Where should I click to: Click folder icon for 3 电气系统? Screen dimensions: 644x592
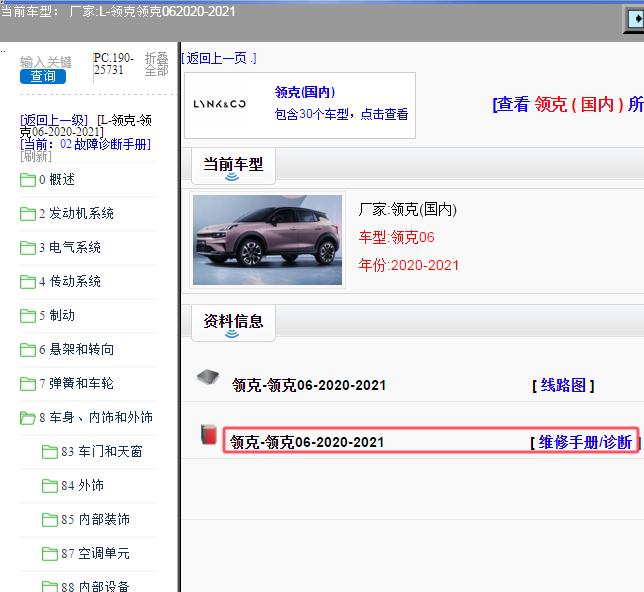tap(28, 248)
